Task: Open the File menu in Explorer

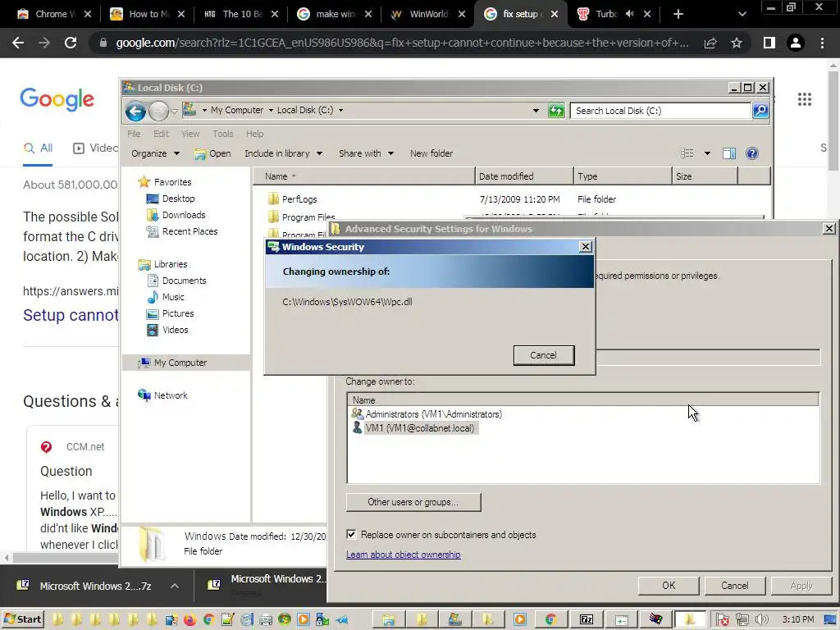Action: click(134, 134)
